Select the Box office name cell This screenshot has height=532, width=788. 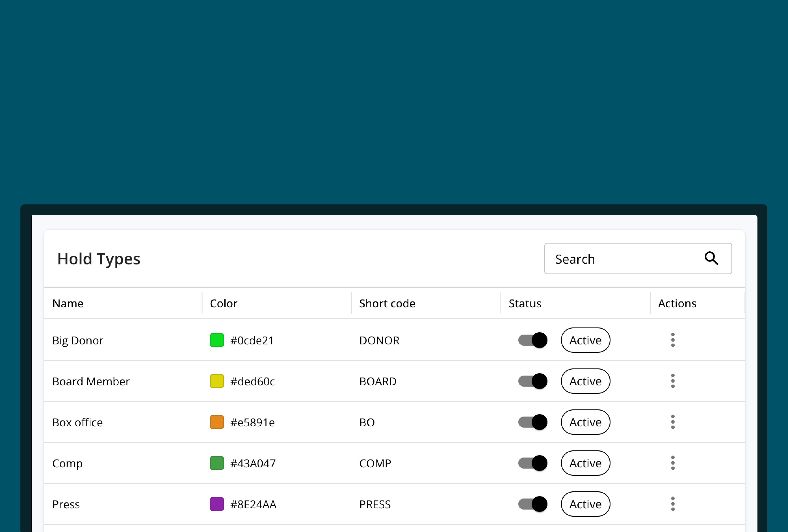77,422
